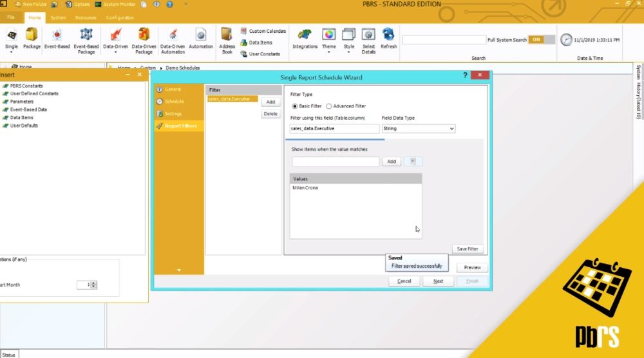Select Parameters in the Insert panel
644x358 pixels.
pyautogui.click(x=22, y=101)
